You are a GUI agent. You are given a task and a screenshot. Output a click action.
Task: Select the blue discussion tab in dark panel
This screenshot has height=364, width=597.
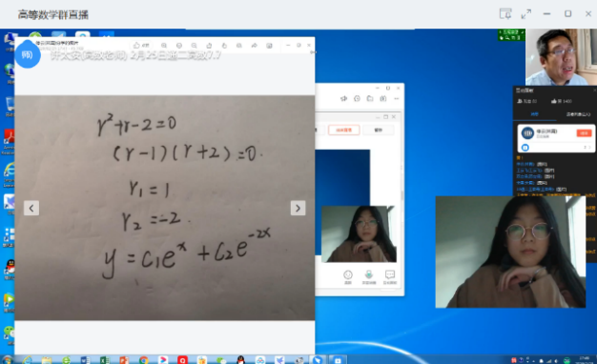click(535, 114)
